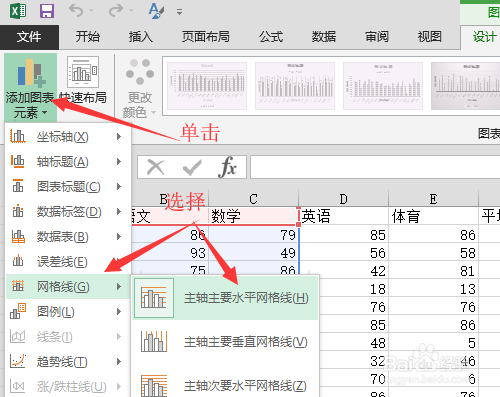This screenshot has width=500, height=397.
Task: Open the Customize Quick Access Toolbar arrow
Action: 179,12
